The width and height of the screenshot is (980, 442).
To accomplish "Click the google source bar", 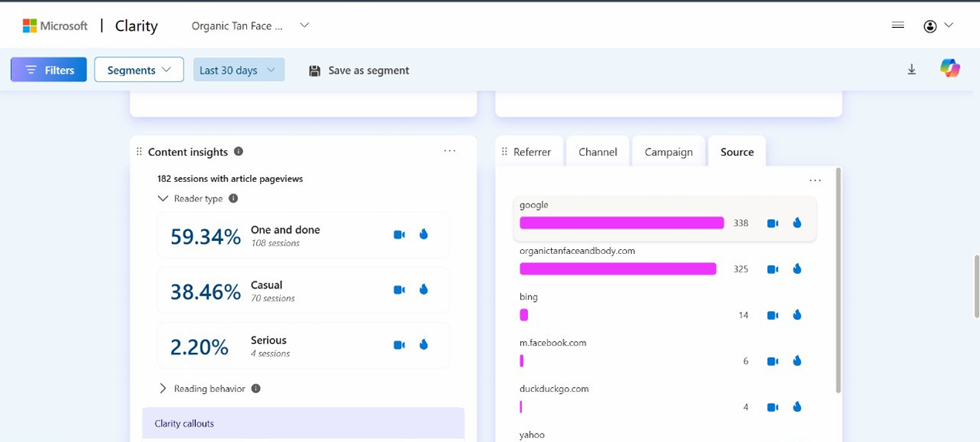I will tap(622, 223).
